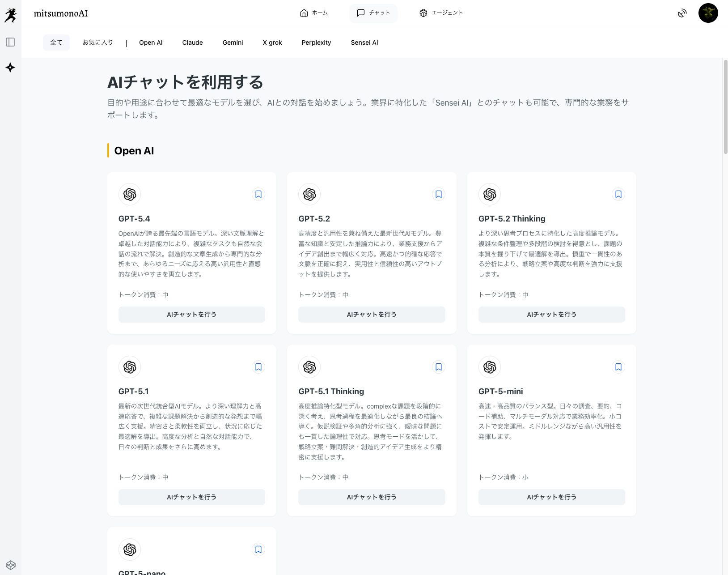Start AIチャットを行う for GPT-5.1 Thinking
This screenshot has height=575, width=728.
[x=372, y=497]
